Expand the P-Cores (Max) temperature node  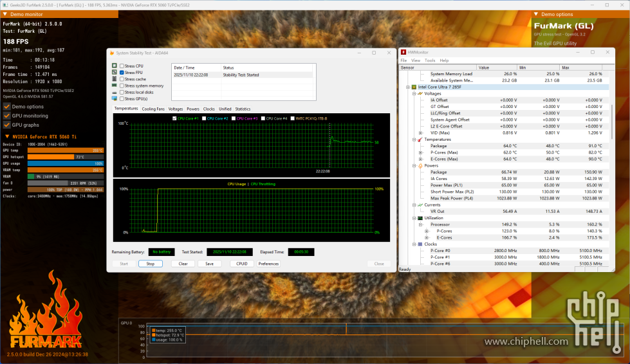point(420,152)
